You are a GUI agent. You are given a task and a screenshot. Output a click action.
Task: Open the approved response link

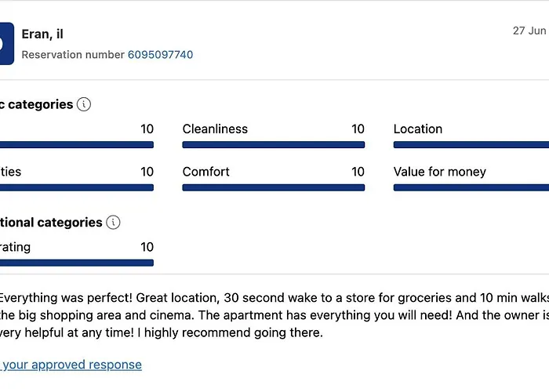click(x=72, y=365)
